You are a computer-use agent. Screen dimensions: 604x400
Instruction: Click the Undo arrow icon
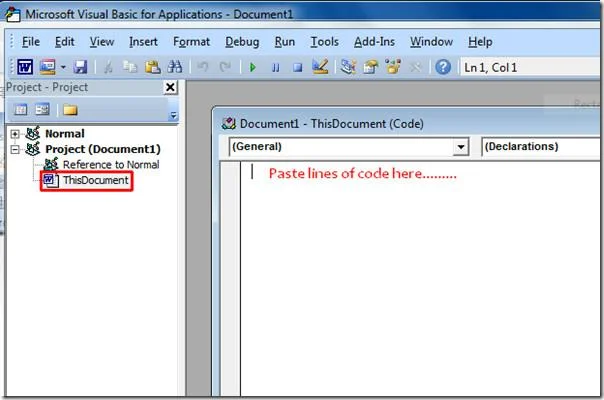(203, 67)
